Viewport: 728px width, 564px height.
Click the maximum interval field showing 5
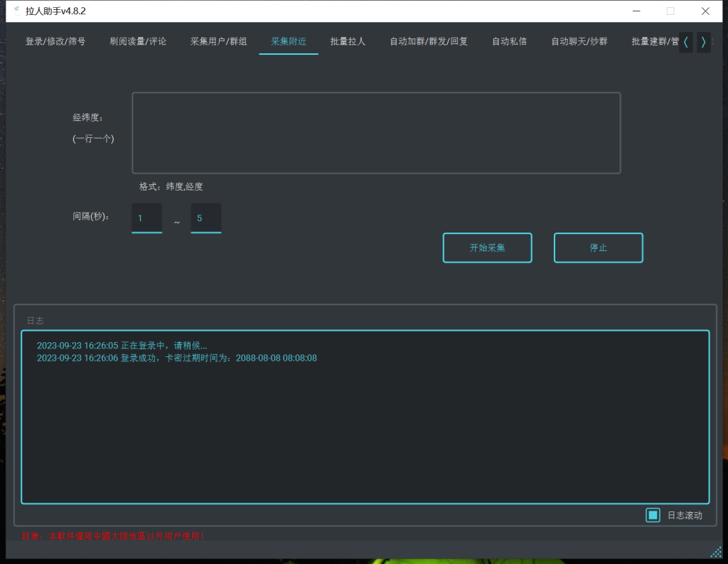click(205, 218)
